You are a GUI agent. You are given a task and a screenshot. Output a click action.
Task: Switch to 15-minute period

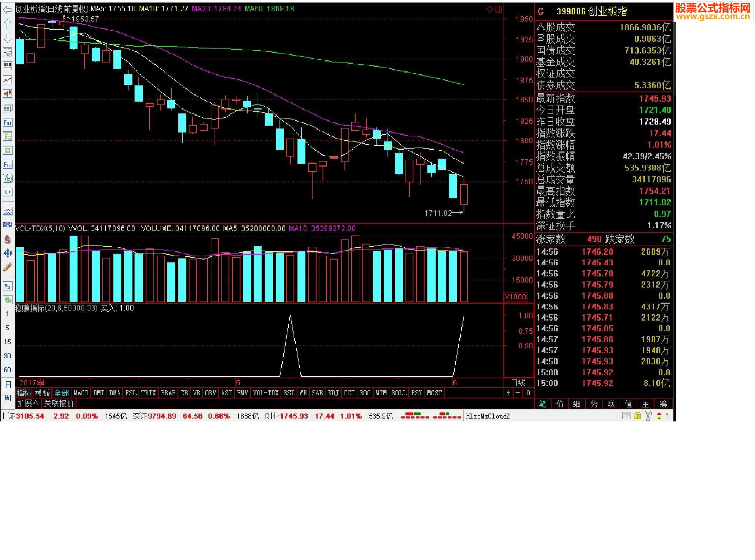coord(7,342)
